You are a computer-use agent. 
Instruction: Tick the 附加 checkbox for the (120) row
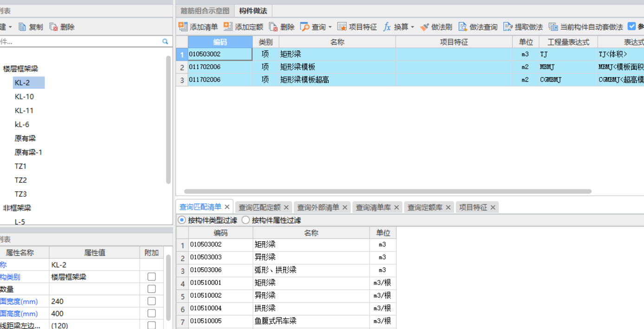point(151,325)
